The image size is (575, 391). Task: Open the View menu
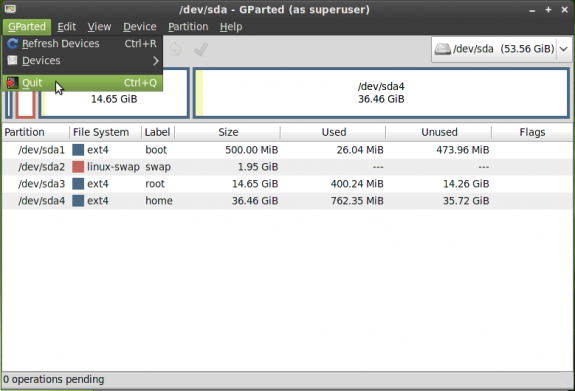pyautogui.click(x=99, y=27)
